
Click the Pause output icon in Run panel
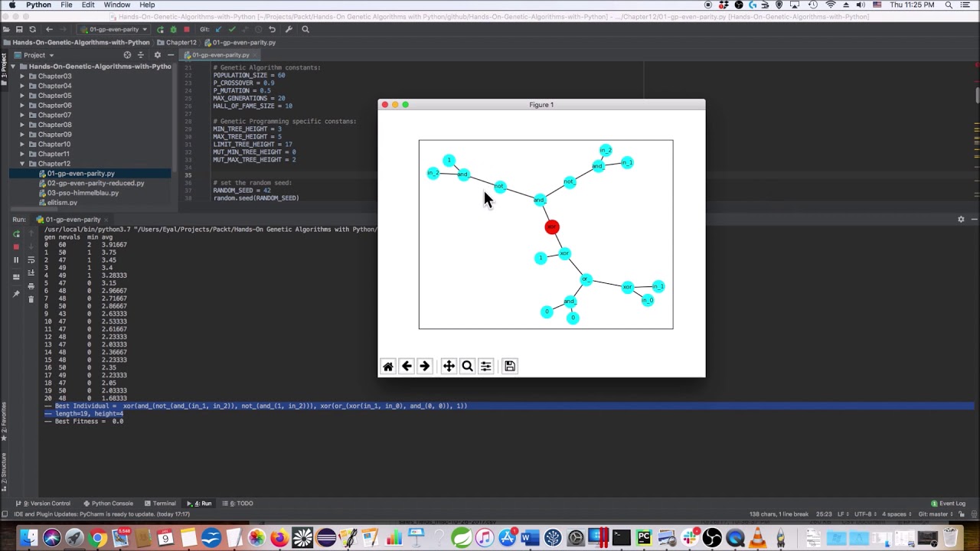tap(16, 259)
